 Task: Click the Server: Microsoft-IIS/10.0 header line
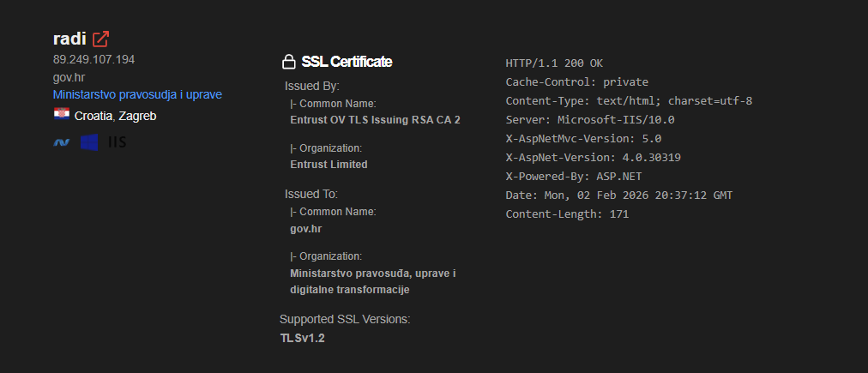tap(590, 120)
